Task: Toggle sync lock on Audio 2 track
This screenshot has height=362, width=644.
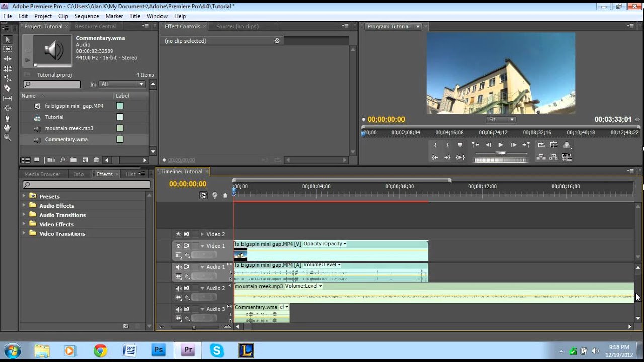Action: [186, 288]
